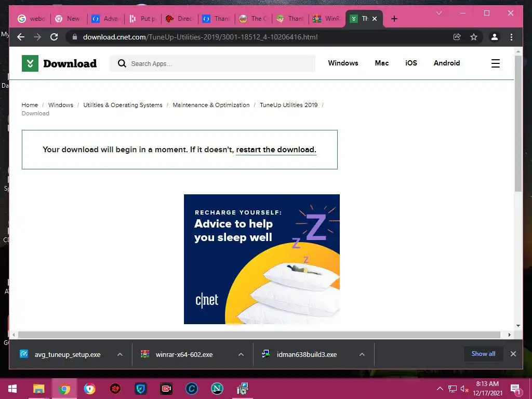Click the scroll-down arrow of vertical scrollbar
The width and height of the screenshot is (532, 399).
[518, 326]
